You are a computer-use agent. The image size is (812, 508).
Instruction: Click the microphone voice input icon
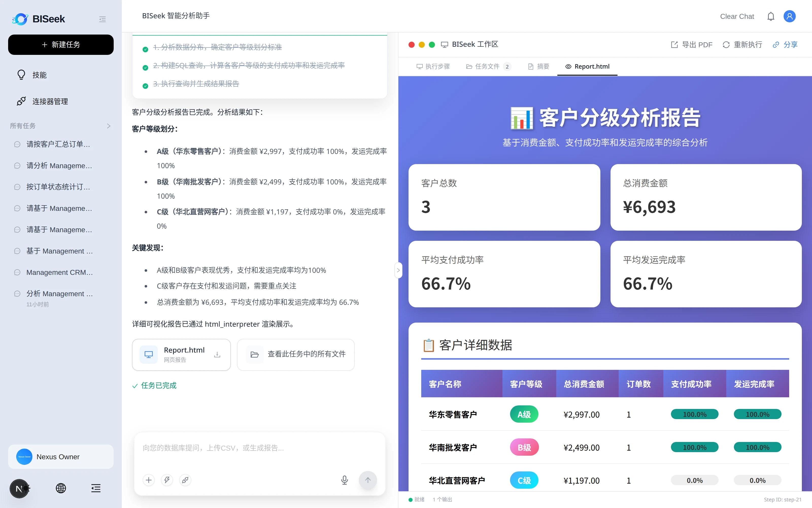pyautogui.click(x=344, y=480)
